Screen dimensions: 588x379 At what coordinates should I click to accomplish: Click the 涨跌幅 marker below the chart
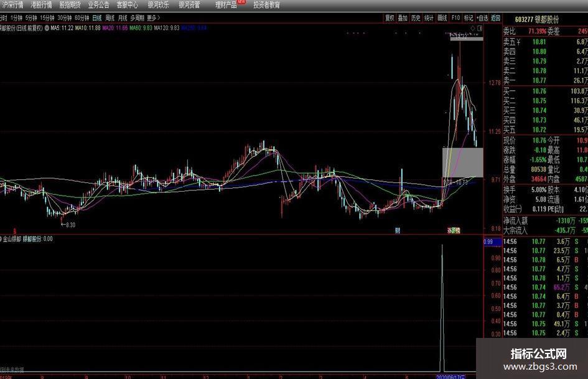coord(454,230)
